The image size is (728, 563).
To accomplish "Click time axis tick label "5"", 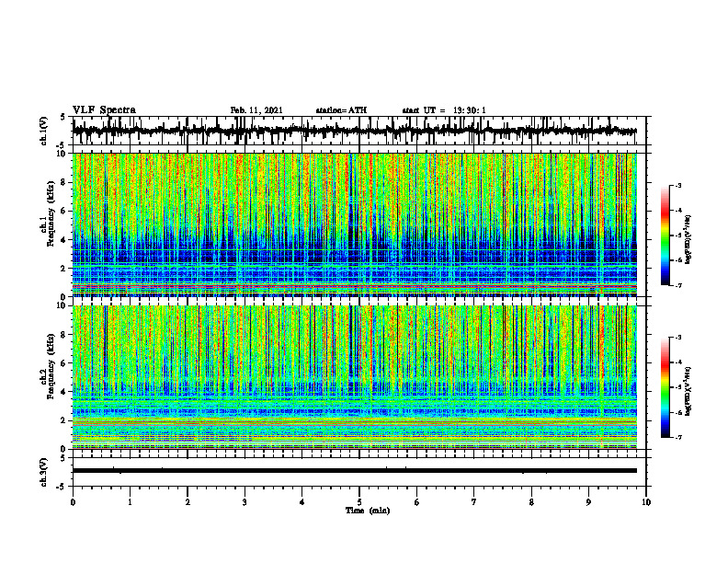I will click(x=359, y=502).
